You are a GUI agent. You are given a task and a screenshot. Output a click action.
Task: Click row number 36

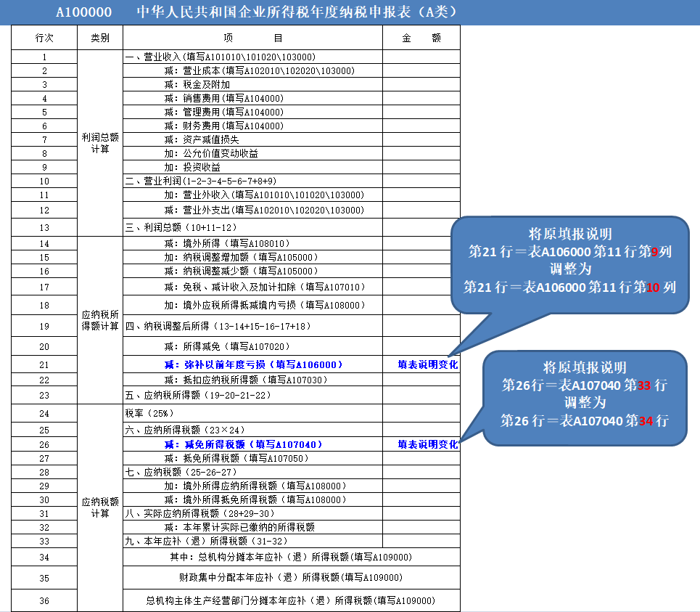(44, 600)
